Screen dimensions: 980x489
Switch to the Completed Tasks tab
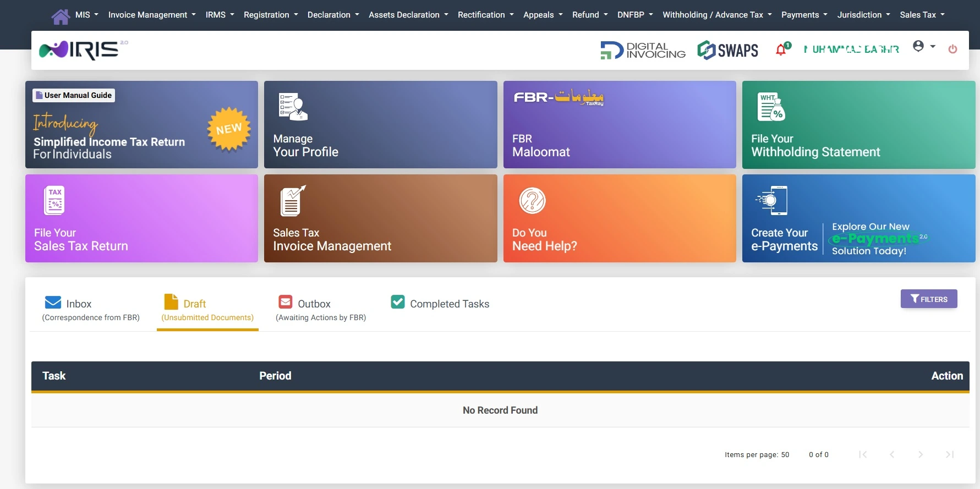tap(440, 303)
